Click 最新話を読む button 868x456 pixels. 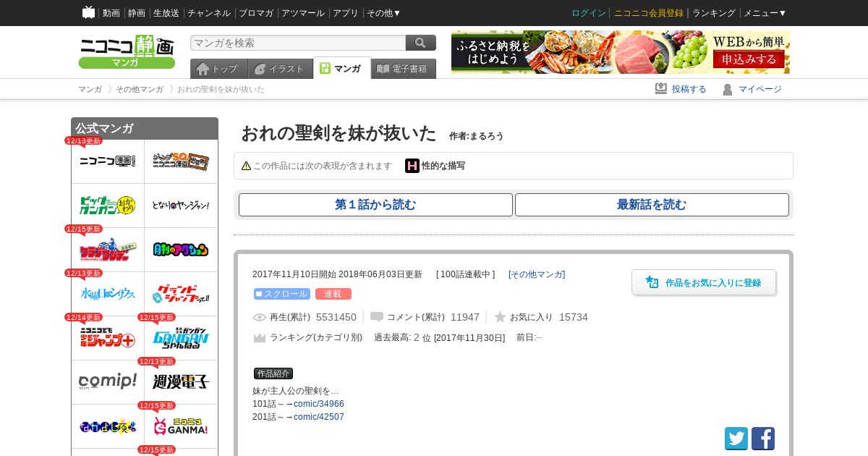[x=652, y=205]
